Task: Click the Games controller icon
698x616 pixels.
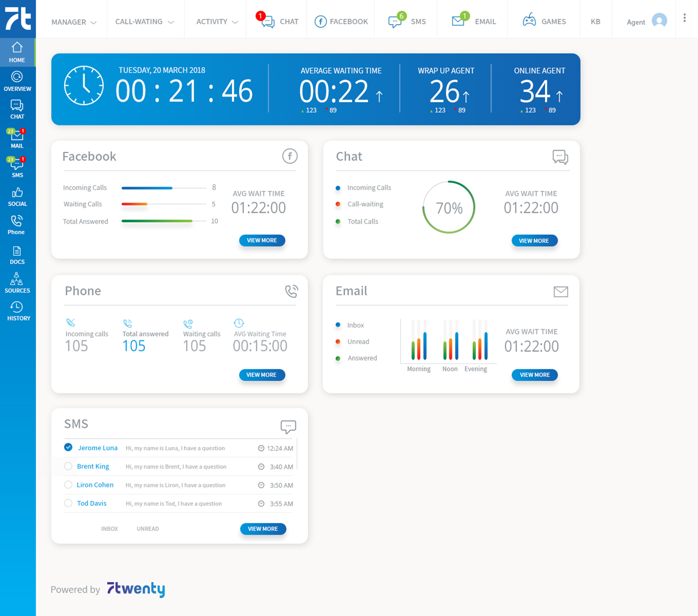Action: (529, 21)
